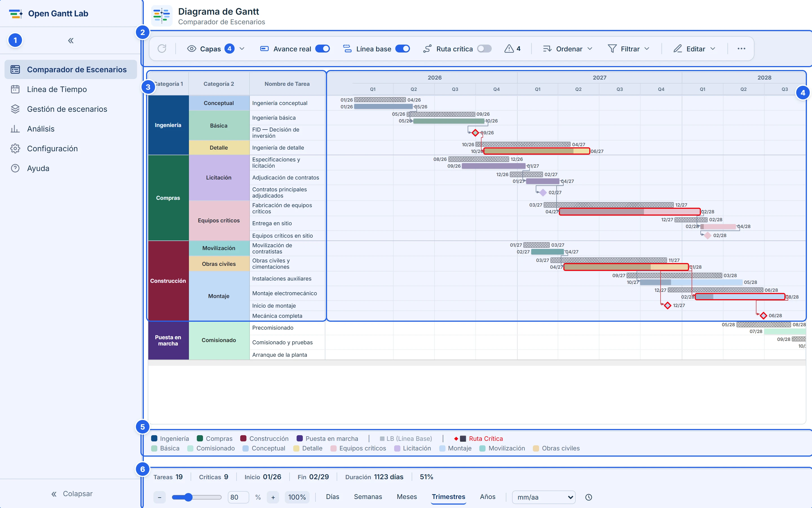Image resolution: width=812 pixels, height=508 pixels.
Task: Click the Ingeniería de detalle critical bar
Action: click(x=537, y=151)
